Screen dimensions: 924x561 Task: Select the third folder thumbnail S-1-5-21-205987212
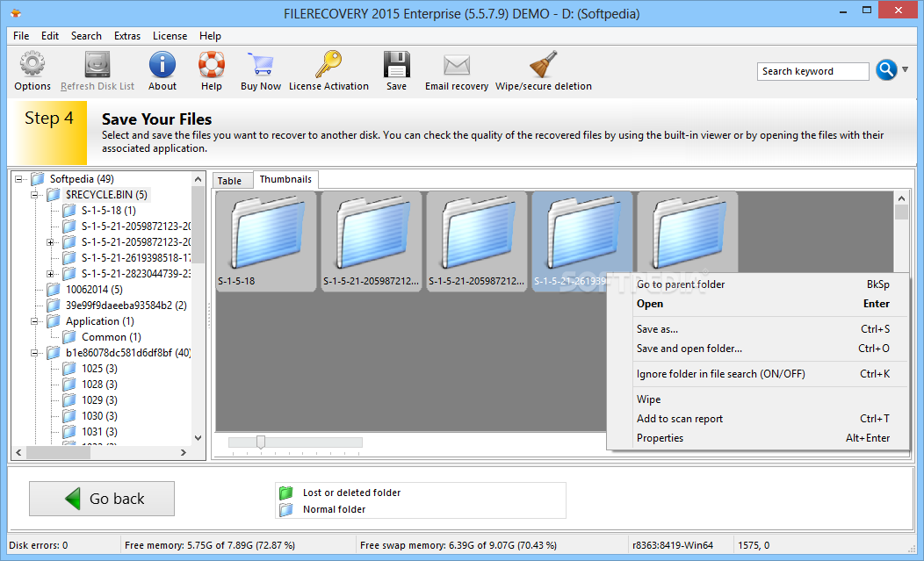(x=477, y=241)
